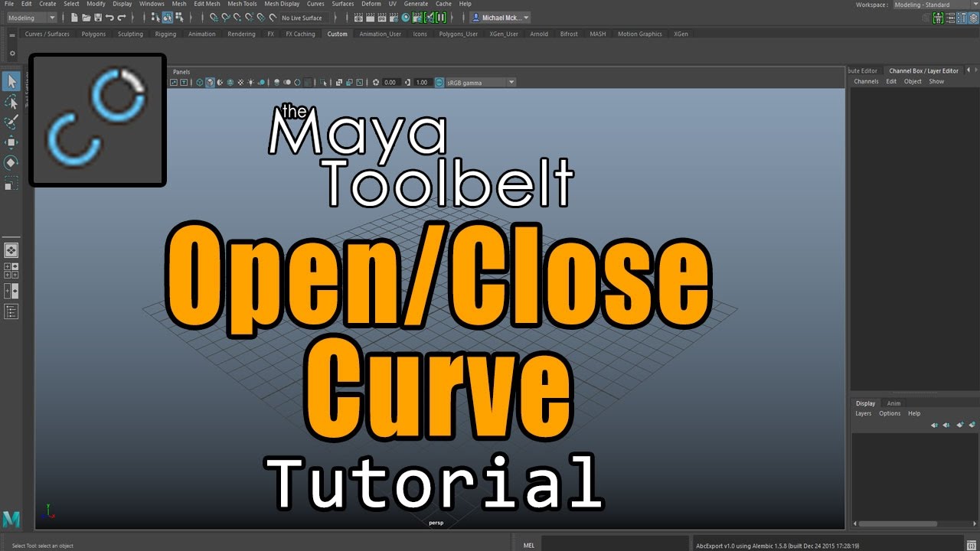Undo the last action arrow icon

coord(109,18)
